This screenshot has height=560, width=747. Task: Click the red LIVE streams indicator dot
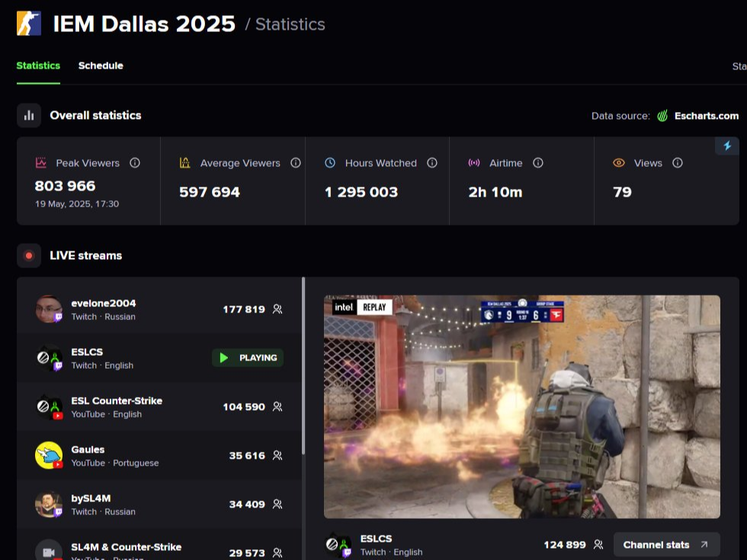tap(28, 255)
